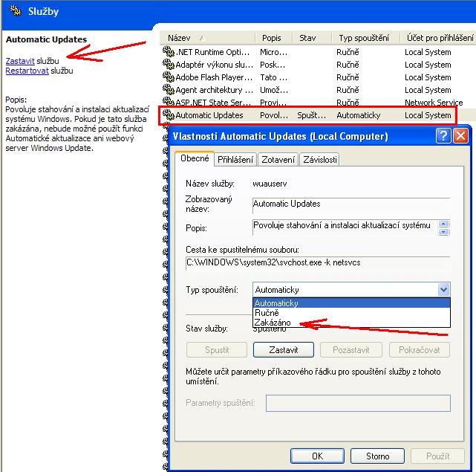Choose Ručně in the startup type list
This screenshot has height=472, width=476.
351,313
